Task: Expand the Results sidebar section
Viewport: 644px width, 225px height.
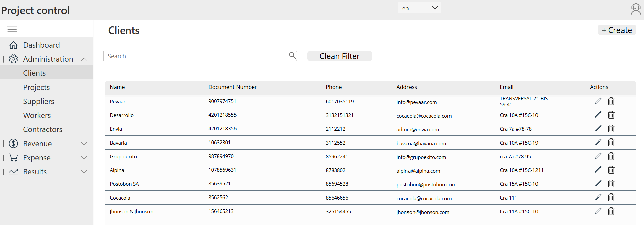Action: 84,172
